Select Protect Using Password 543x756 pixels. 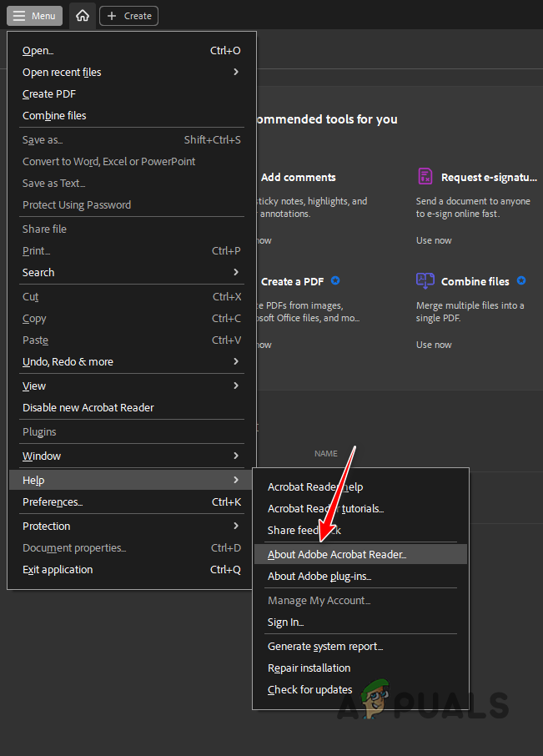(x=132, y=205)
